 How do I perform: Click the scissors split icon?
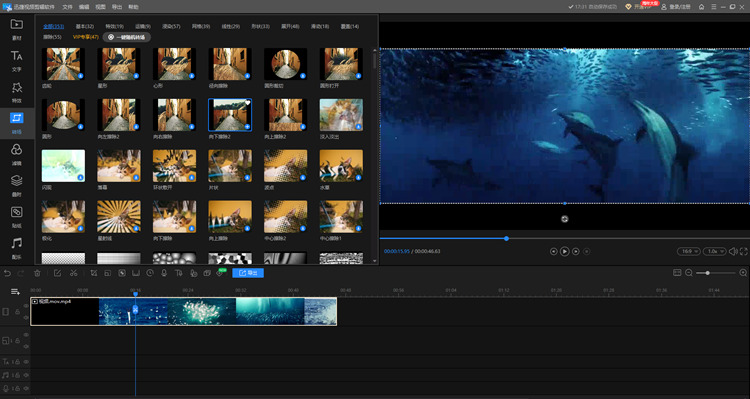[x=74, y=273]
